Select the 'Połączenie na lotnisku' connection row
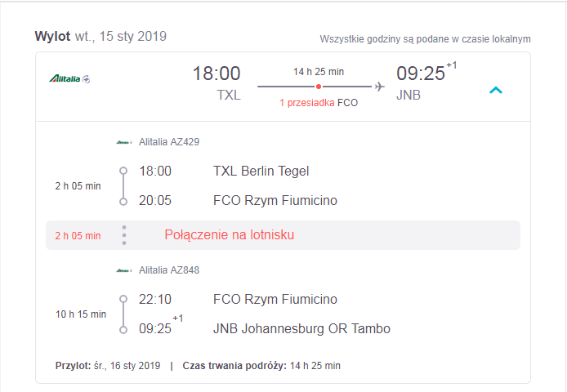567x392 pixels. point(283,235)
